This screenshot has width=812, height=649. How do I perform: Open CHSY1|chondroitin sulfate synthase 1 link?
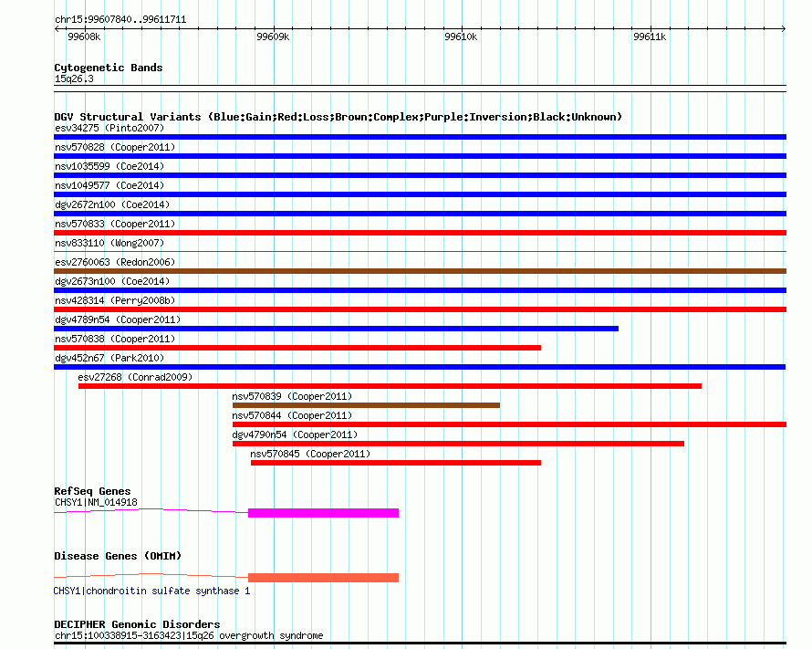[x=151, y=591]
